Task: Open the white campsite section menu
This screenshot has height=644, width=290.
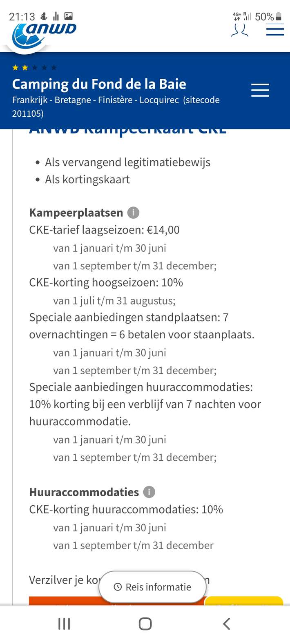Action: point(260,90)
